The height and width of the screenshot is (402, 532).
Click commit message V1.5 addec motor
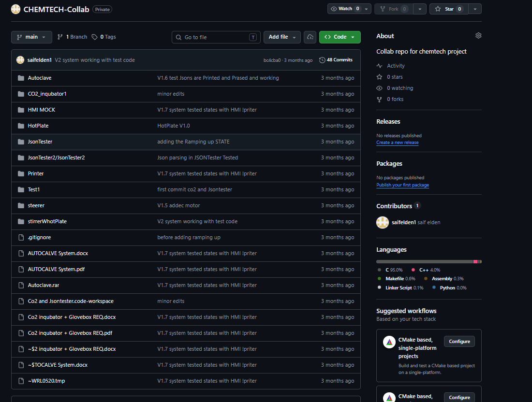[178, 205]
